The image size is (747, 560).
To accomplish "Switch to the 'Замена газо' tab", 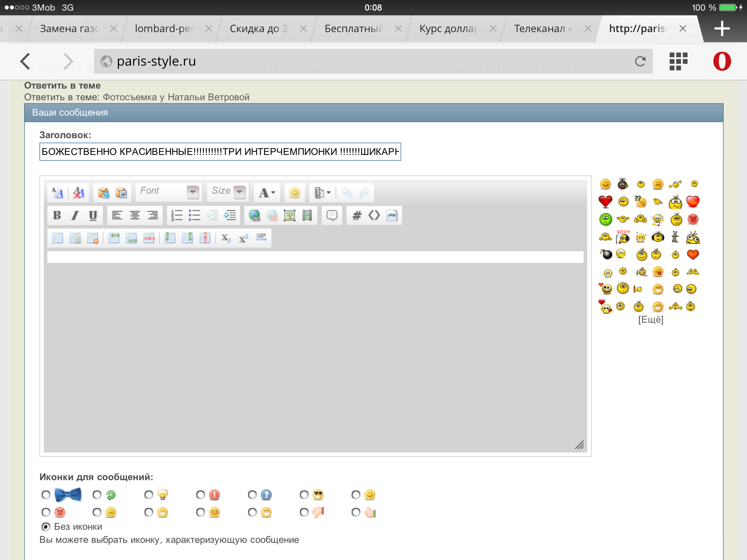I will tap(69, 28).
